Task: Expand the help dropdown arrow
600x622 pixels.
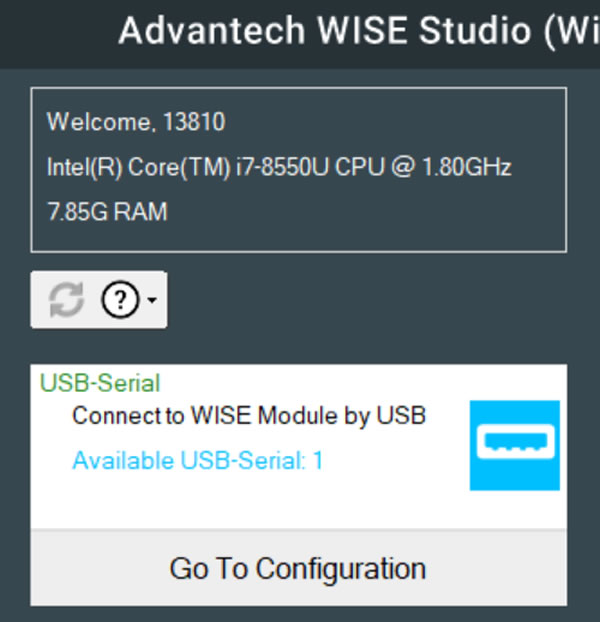Action: [x=151, y=301]
